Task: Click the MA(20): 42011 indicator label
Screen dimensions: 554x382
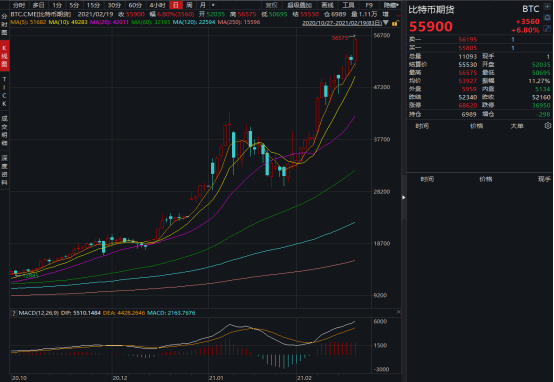Action: 109,22
